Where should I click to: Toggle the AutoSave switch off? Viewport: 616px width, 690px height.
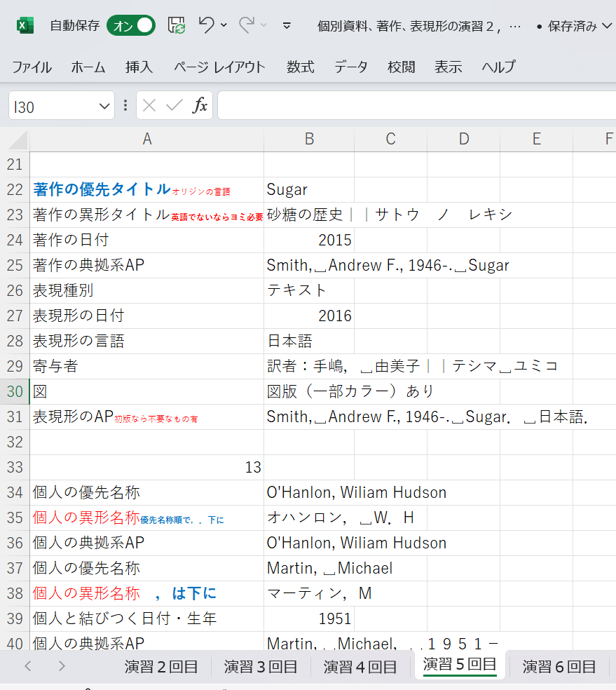click(x=131, y=25)
